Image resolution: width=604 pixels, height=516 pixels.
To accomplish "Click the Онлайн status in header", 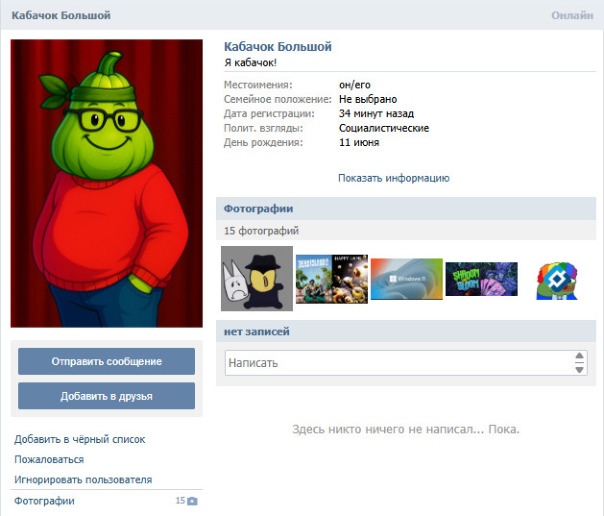I will pos(572,15).
